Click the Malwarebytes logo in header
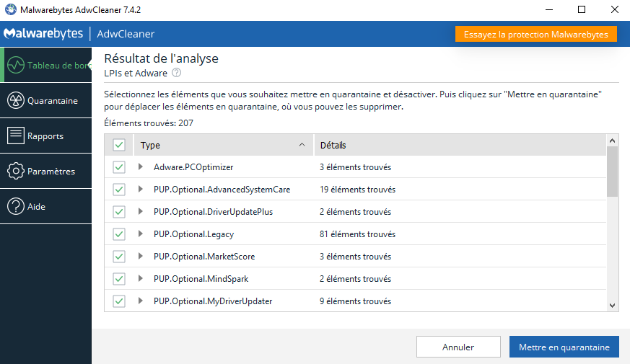Image resolution: width=630 pixels, height=364 pixels. coord(43,34)
